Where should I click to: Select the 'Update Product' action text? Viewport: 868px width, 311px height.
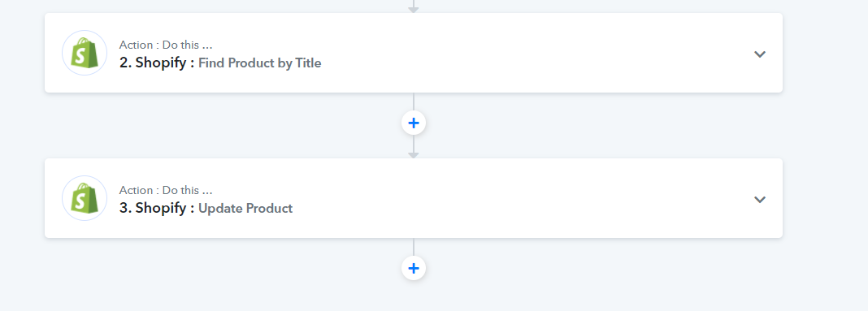(x=245, y=209)
